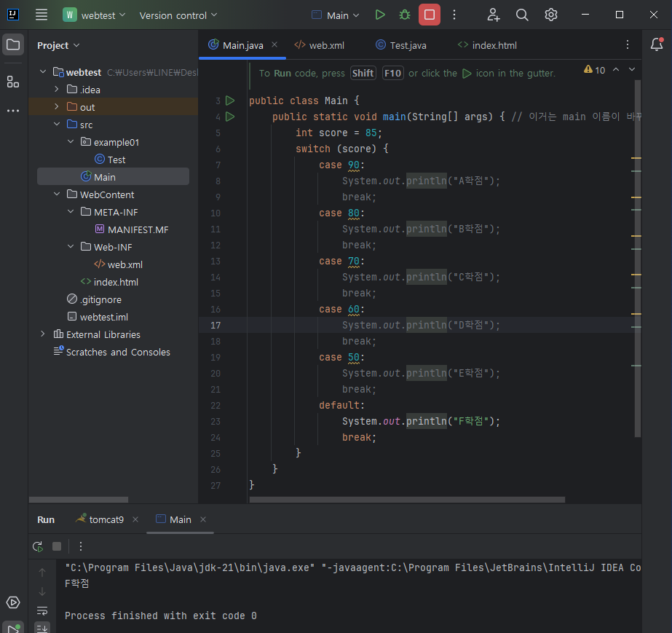Viewport: 672px width, 633px height.
Task: Open the Code With Me add-user icon
Action: pyautogui.click(x=494, y=15)
